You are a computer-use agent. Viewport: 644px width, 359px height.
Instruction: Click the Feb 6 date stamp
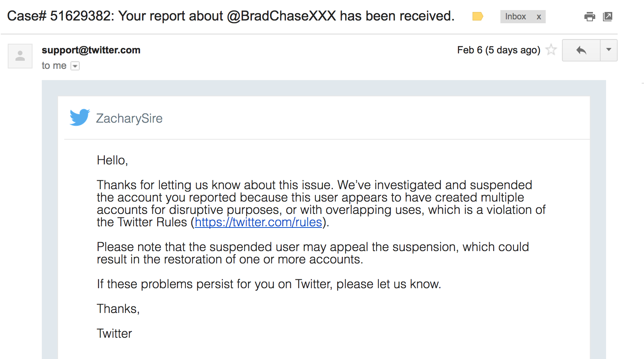pos(498,50)
